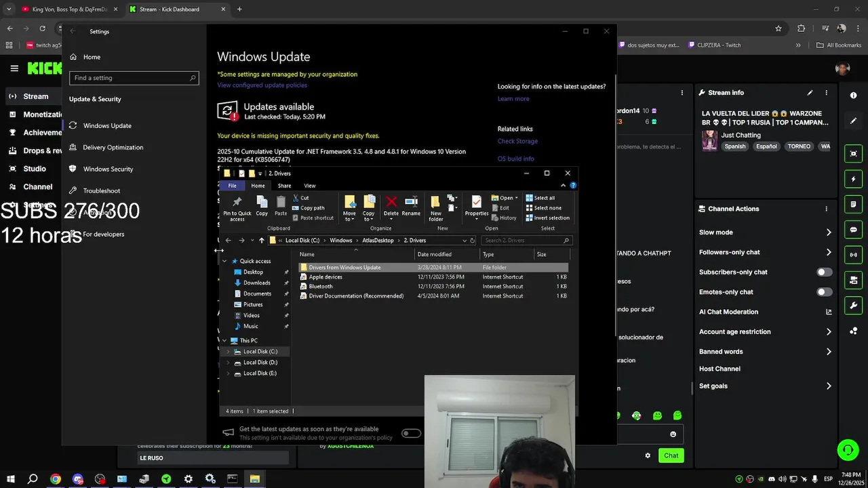Viewport: 868px width, 488px height.
Task: Open Chrome from the taskbar
Action: [x=56, y=479]
